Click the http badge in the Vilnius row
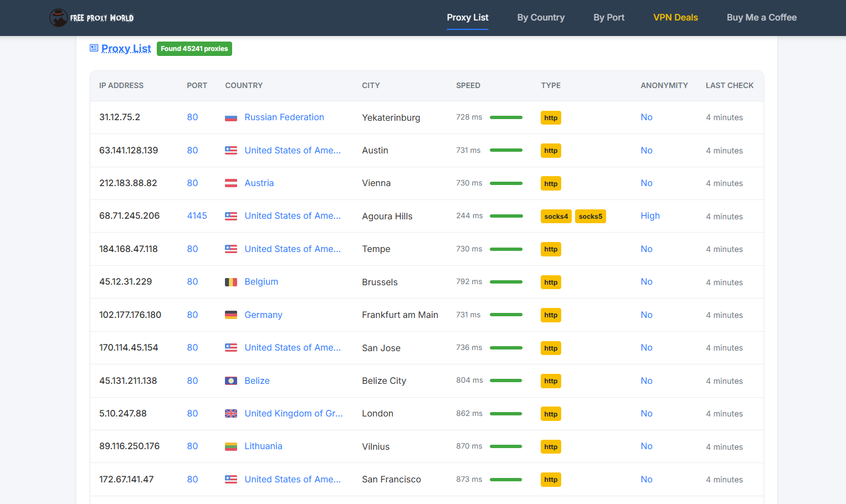846x504 pixels. click(551, 446)
